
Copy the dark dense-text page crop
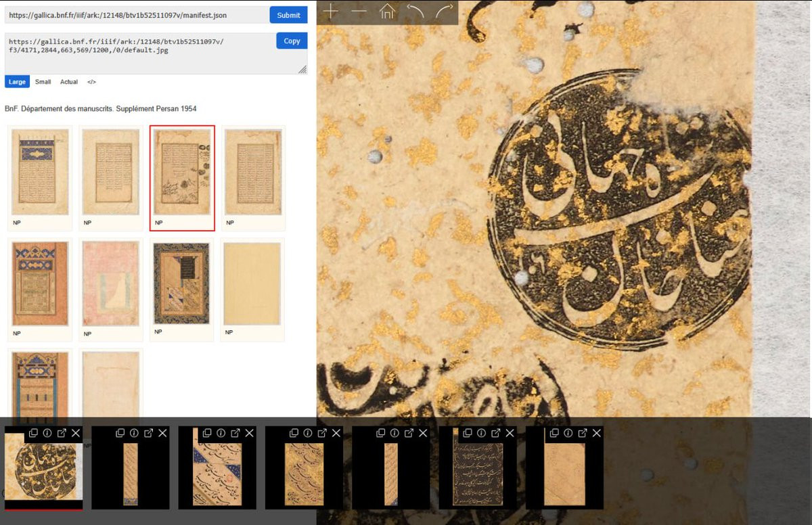click(468, 433)
